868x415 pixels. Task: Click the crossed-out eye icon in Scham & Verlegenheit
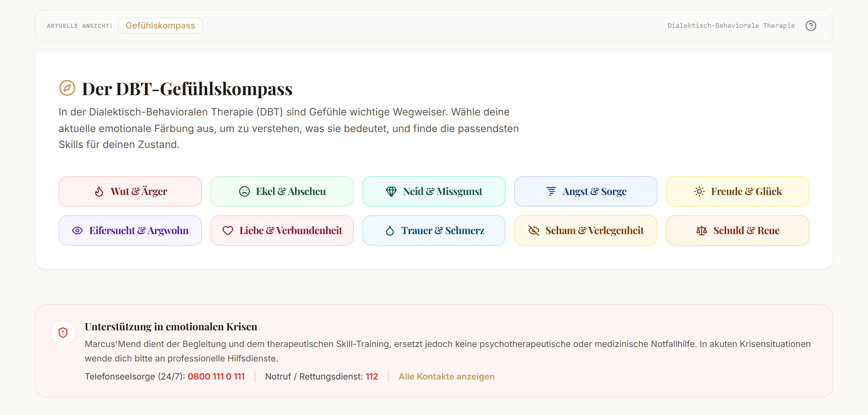(x=534, y=230)
